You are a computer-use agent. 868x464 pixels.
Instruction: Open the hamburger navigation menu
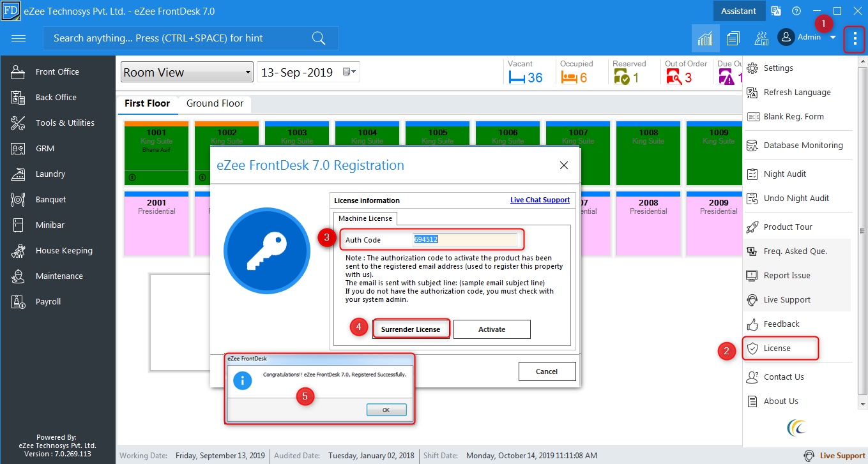click(x=19, y=38)
